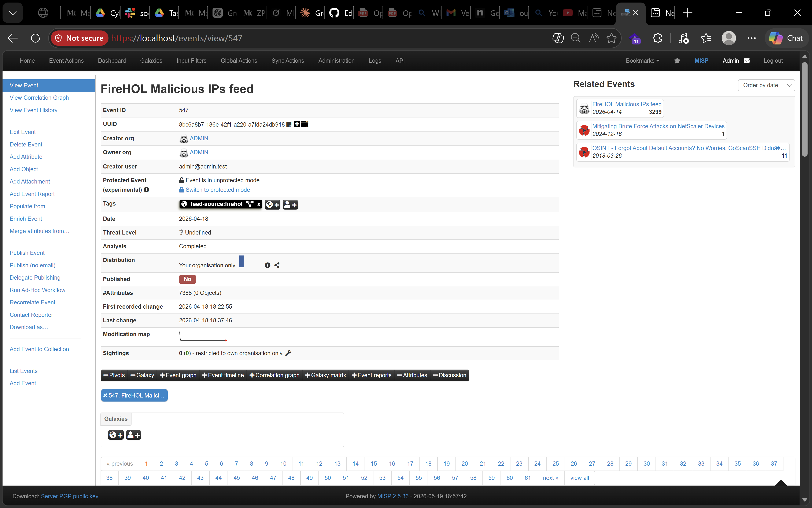Open the Copilot Chat button
The image size is (812, 508).
(x=786, y=38)
